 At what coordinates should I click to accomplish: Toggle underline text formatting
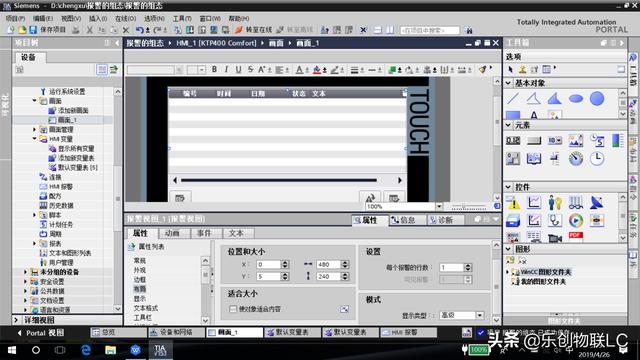click(x=238, y=70)
